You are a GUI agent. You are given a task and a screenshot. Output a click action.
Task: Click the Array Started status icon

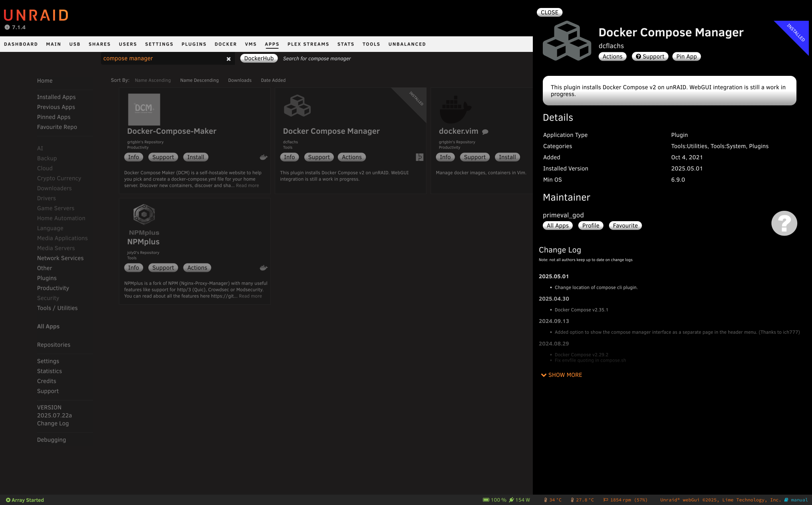click(8, 500)
